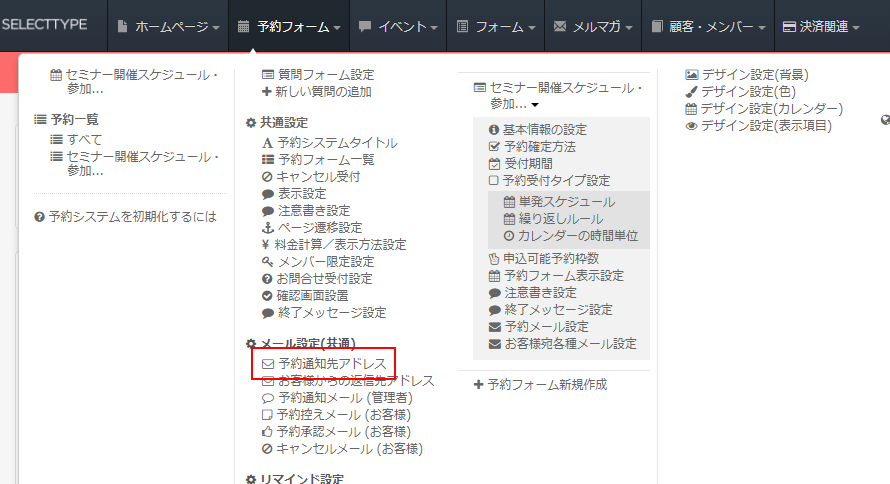The width and height of the screenshot is (890, 484).
Task: Click the eye icon for デザイン設定(表示項目)
Action: tap(691, 126)
